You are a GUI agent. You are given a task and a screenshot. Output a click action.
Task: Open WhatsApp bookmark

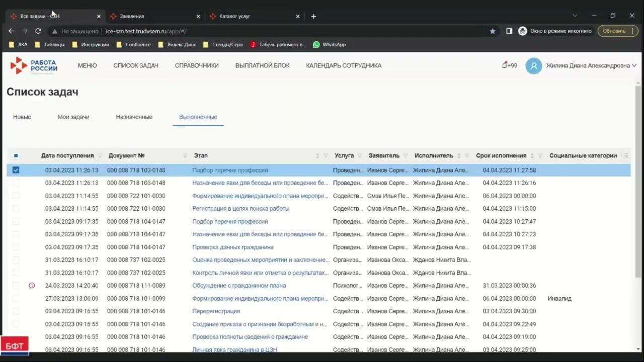click(329, 44)
